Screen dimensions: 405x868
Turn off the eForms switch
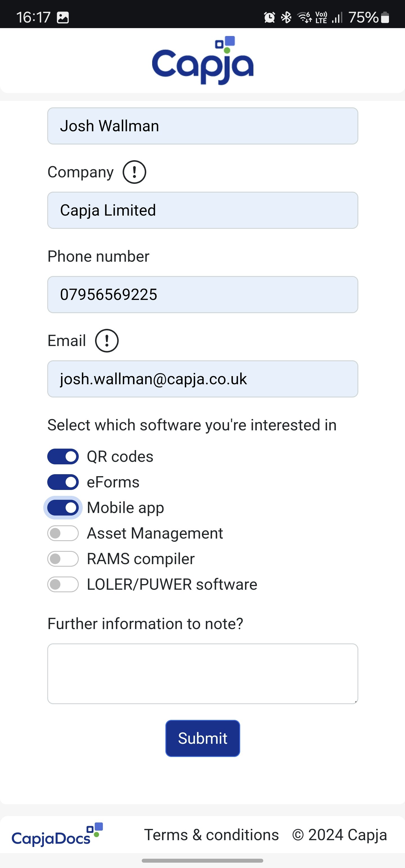click(63, 482)
